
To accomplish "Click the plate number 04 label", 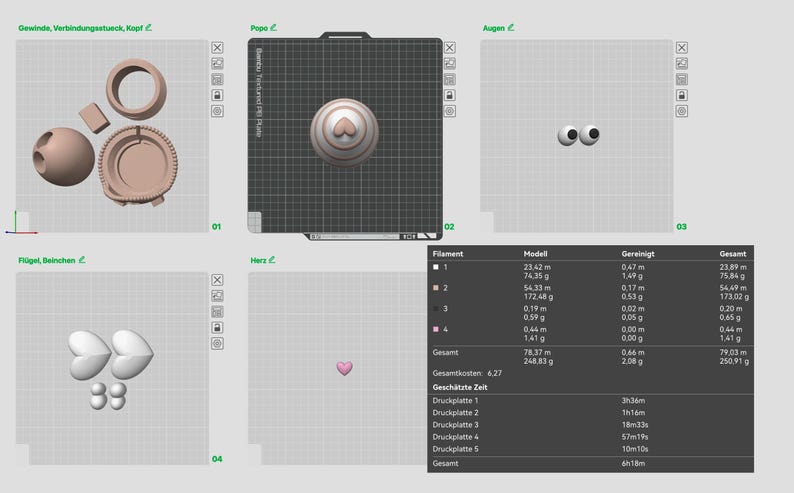I will 217,459.
